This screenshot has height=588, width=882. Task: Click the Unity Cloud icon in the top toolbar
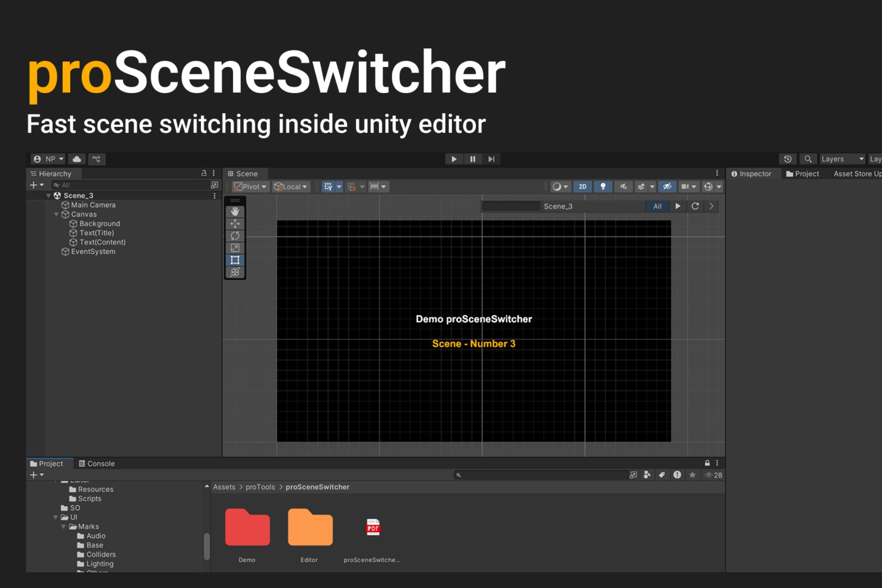tap(76, 159)
